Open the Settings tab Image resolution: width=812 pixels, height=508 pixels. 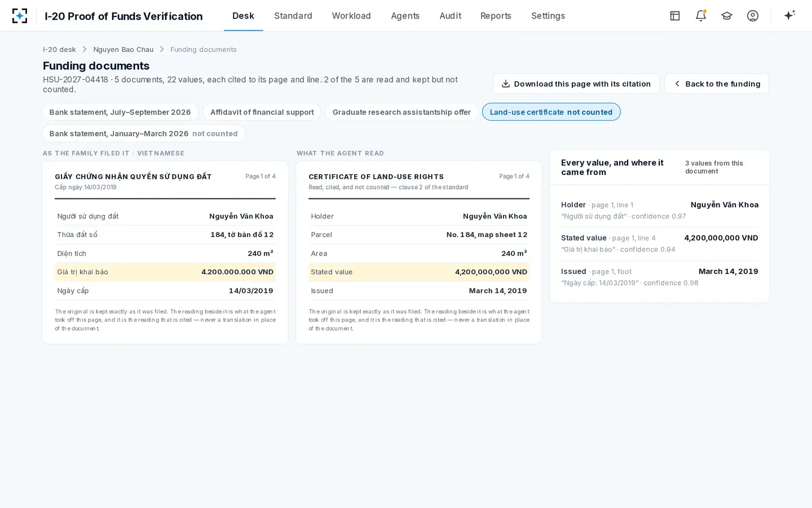tap(548, 16)
